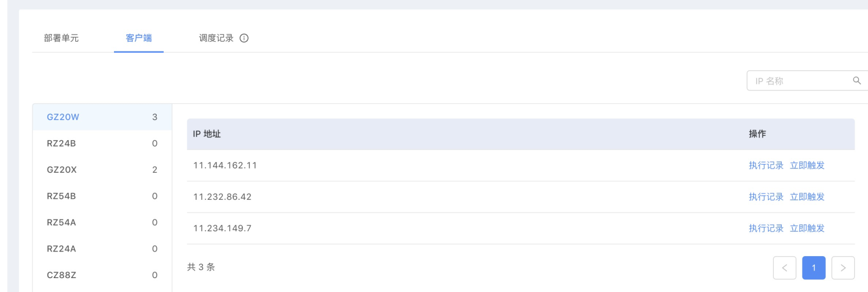This screenshot has width=868, height=292.
Task: Switch to the 部署单元 tab
Action: click(61, 39)
